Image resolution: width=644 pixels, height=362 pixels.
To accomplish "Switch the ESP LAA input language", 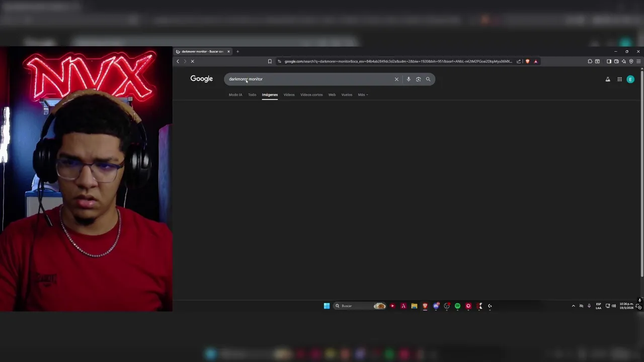I will coord(598,306).
